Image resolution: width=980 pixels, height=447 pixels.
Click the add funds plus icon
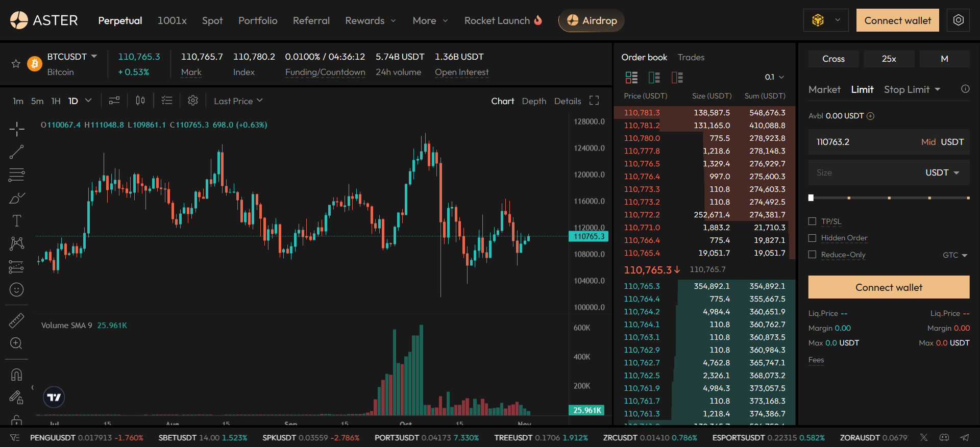click(x=871, y=116)
